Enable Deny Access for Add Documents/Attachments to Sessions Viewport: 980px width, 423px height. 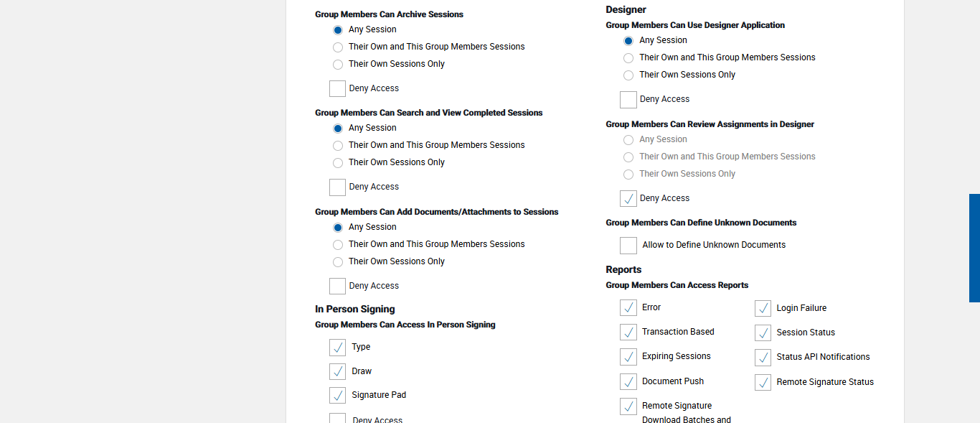tap(337, 286)
